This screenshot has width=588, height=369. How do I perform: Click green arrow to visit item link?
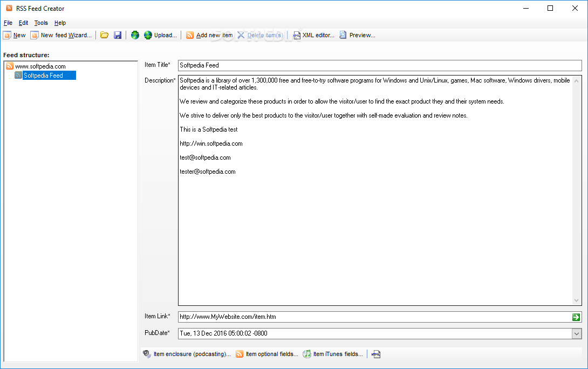click(x=576, y=317)
